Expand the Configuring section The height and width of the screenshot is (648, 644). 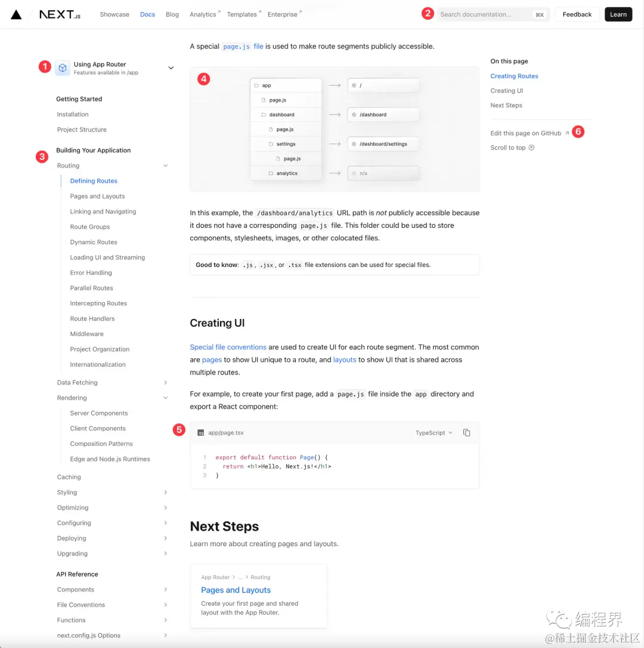[165, 523]
